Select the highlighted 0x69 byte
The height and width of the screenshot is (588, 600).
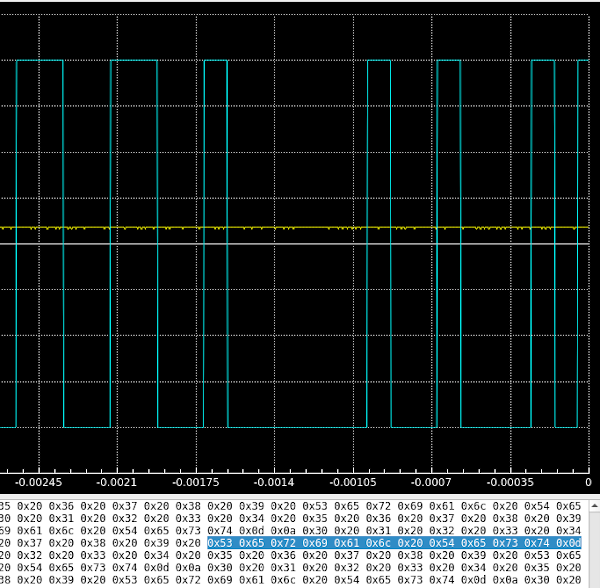[x=315, y=543]
